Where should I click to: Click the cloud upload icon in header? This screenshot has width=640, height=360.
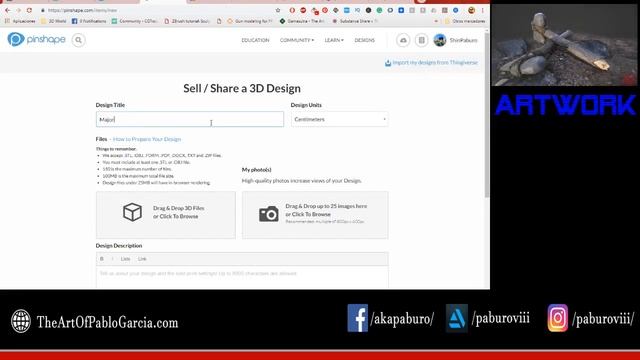pos(403,40)
